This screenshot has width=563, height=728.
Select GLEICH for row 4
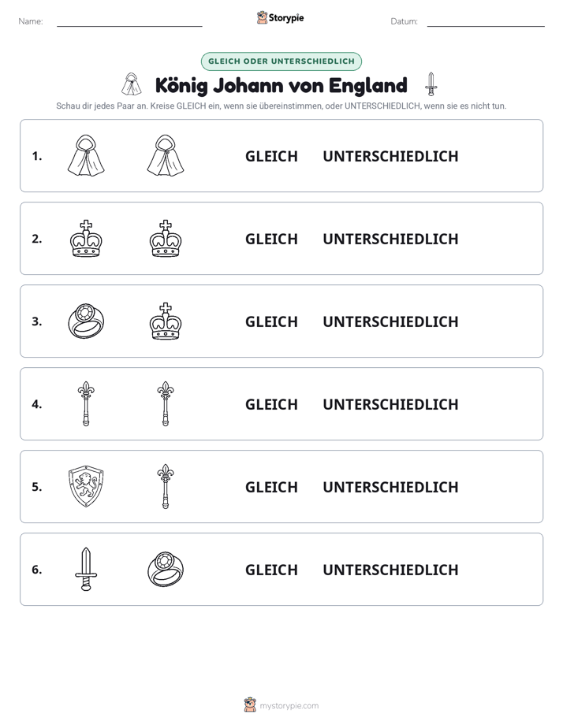click(271, 404)
